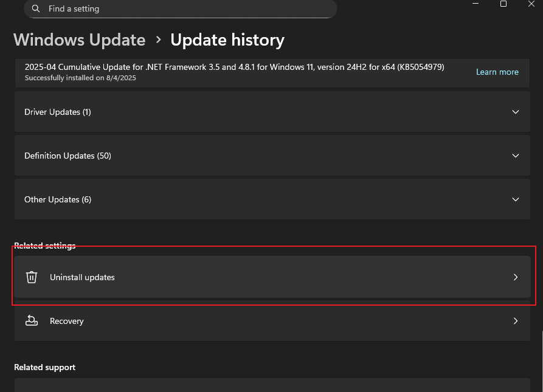Viewport: 543px width, 392px height.
Task: Expand the Definition Updates chevron
Action: (516, 156)
